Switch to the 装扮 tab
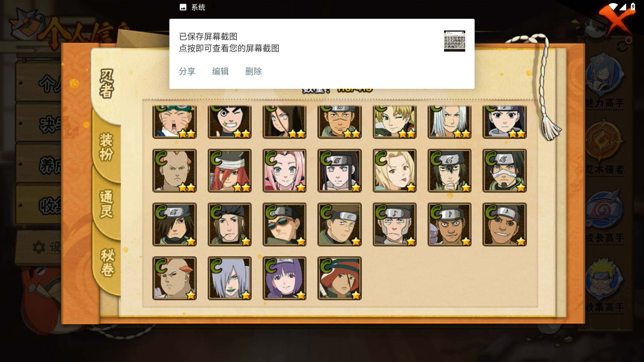The height and width of the screenshot is (362, 644). pyautogui.click(x=107, y=147)
